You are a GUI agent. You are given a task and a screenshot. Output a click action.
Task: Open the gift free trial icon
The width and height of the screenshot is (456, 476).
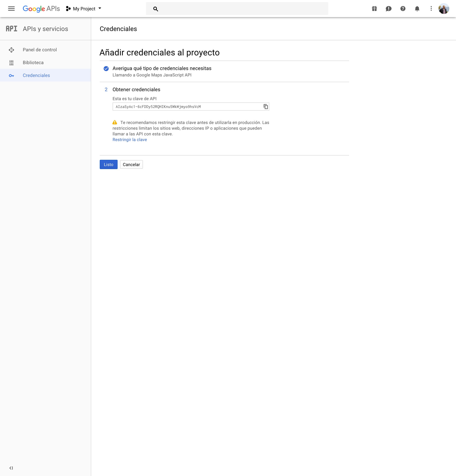[374, 9]
